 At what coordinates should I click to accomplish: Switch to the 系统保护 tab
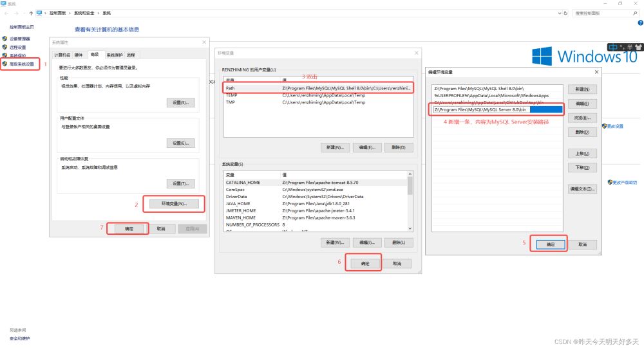[114, 55]
